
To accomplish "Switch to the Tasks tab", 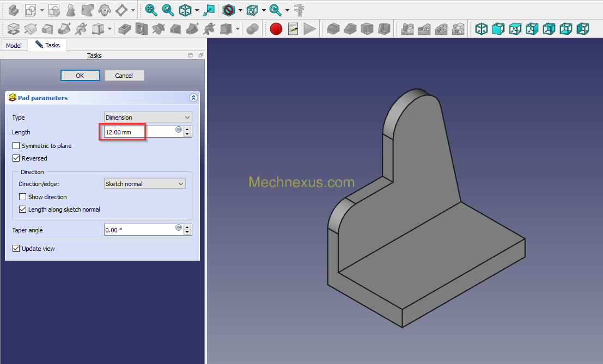I will tap(48, 45).
